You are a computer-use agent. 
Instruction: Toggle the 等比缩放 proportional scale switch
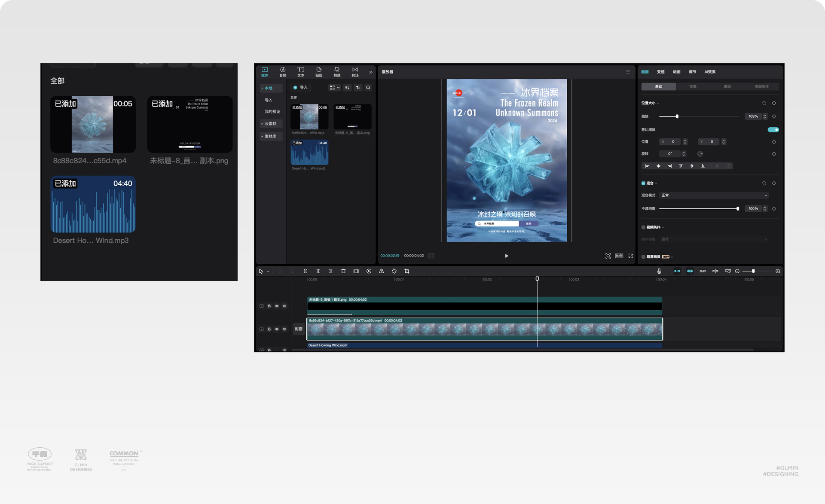773,130
